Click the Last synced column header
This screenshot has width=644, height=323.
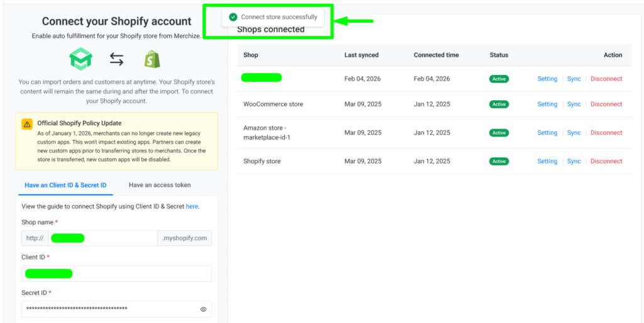coord(362,55)
